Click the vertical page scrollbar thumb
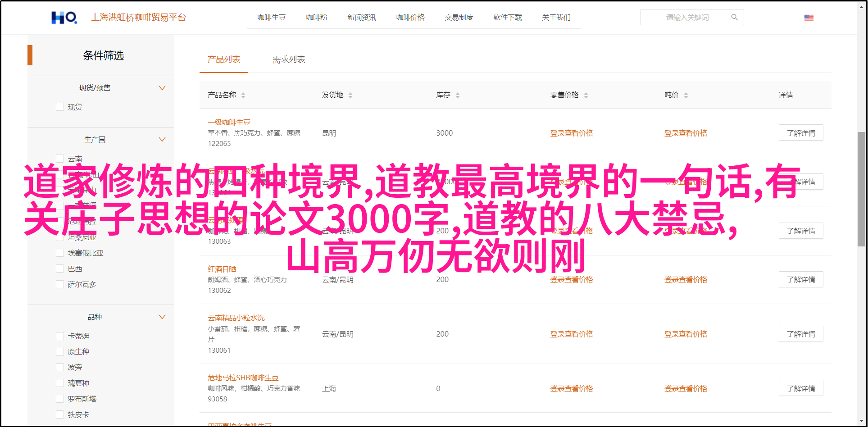This screenshot has width=868, height=428. (861, 189)
